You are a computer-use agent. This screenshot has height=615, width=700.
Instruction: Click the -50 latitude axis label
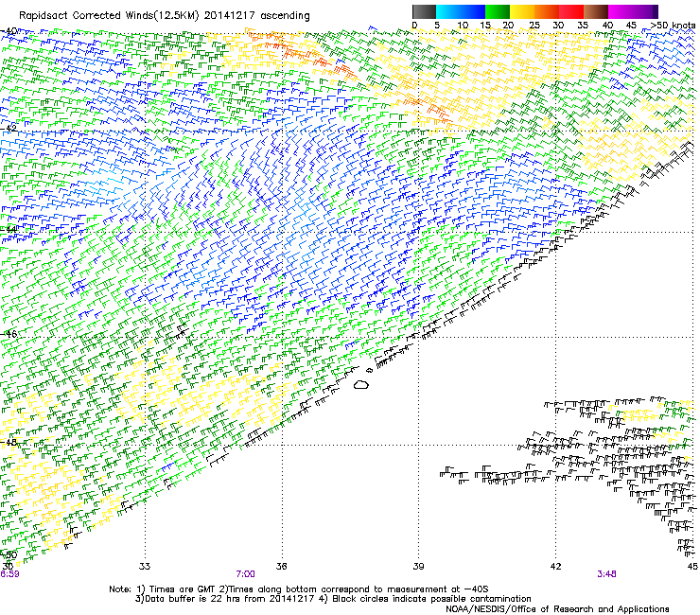9,555
